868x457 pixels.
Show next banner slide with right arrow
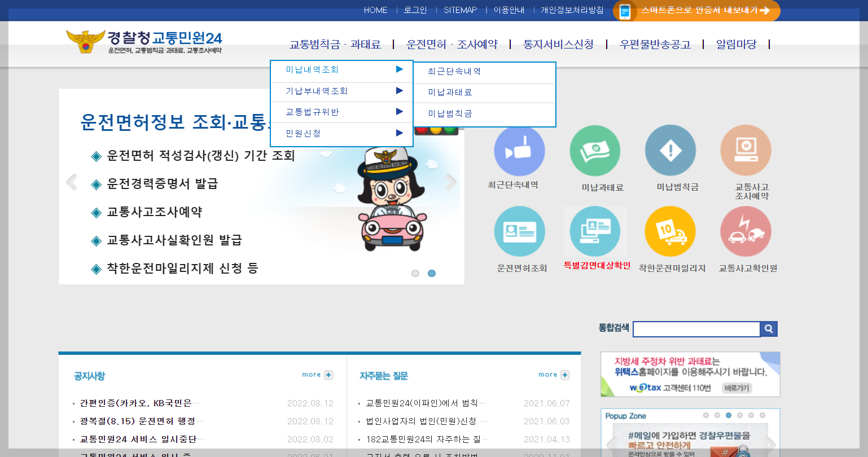coord(451,182)
